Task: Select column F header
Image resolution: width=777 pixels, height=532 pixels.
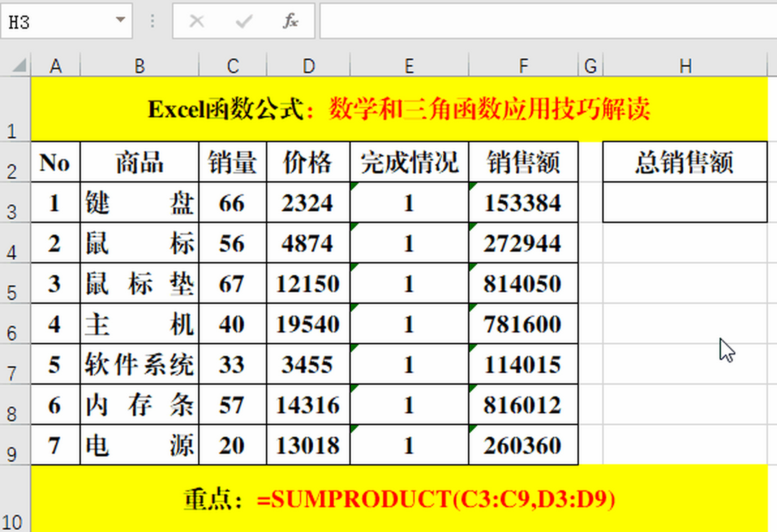Action: (523, 66)
